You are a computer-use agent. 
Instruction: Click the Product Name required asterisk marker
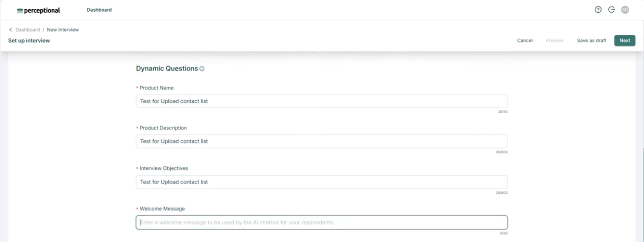(137, 87)
